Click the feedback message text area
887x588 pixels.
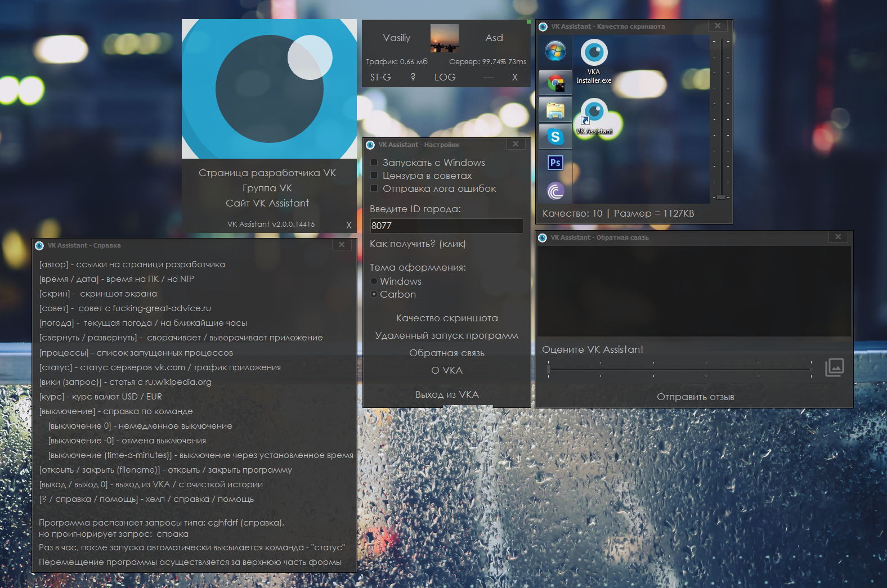(x=694, y=291)
